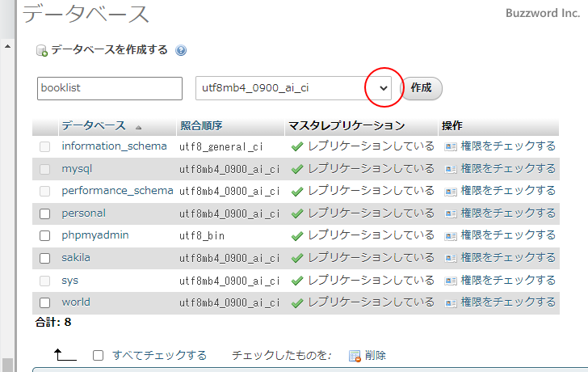Click privileges icon in personal row
The image size is (588, 372).
click(x=451, y=214)
